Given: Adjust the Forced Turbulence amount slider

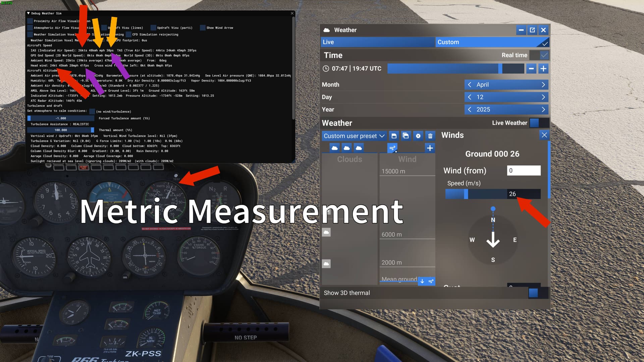Looking at the screenshot, I should (x=61, y=118).
